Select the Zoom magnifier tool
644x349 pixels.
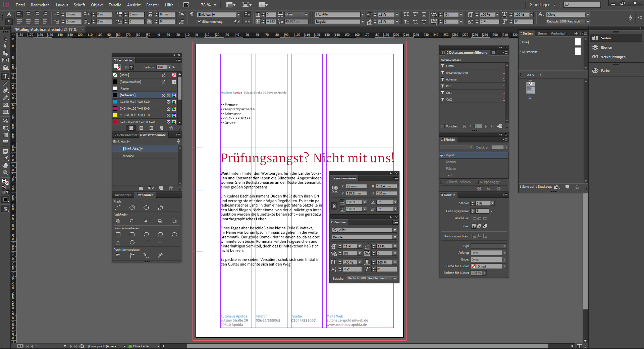[5, 173]
